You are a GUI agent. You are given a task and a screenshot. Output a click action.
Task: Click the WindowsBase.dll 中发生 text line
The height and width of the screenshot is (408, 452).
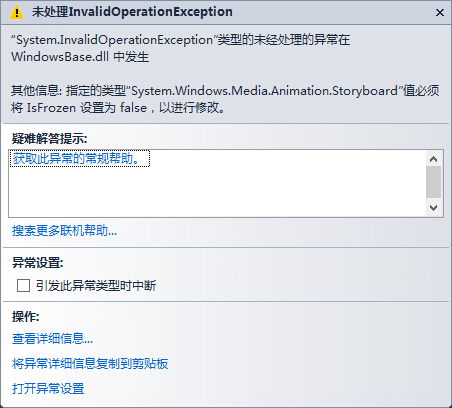coord(80,57)
